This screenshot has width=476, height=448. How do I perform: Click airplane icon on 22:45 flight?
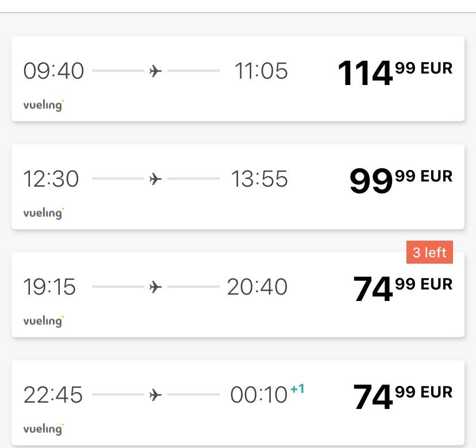155,395
